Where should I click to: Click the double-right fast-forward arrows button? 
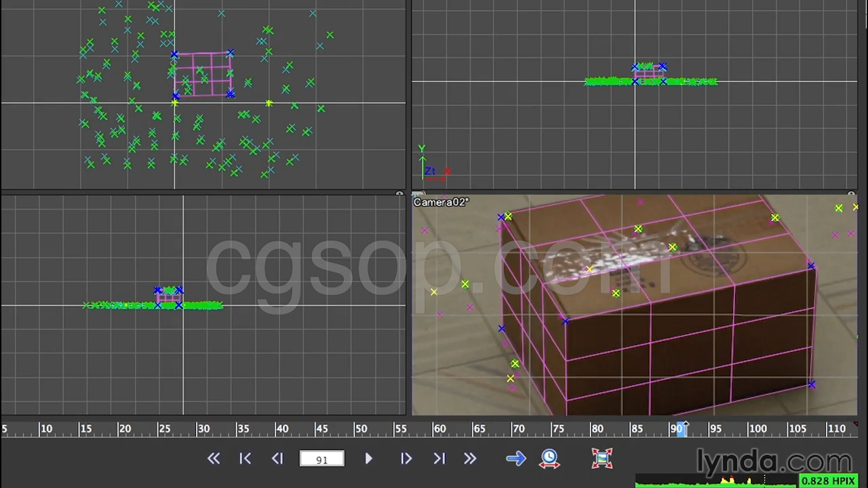[470, 459]
